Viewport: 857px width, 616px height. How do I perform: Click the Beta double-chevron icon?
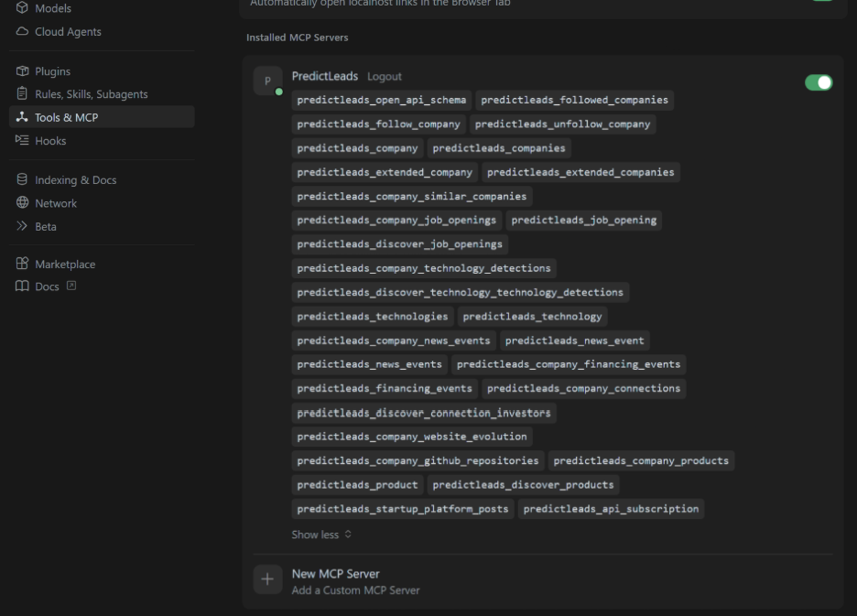tap(22, 226)
